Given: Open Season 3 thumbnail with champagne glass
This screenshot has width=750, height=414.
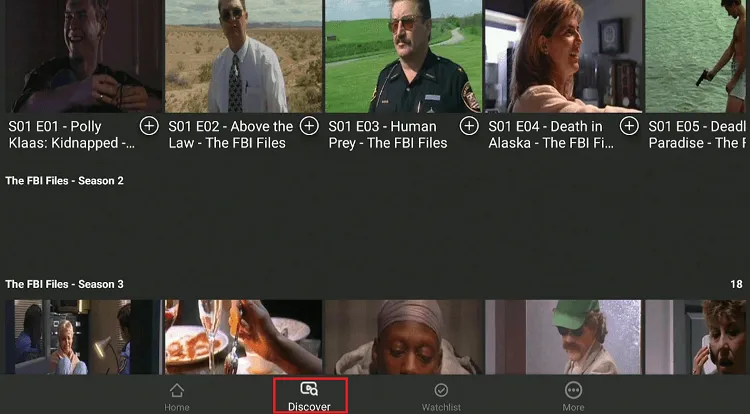Looking at the screenshot, I should (x=243, y=337).
